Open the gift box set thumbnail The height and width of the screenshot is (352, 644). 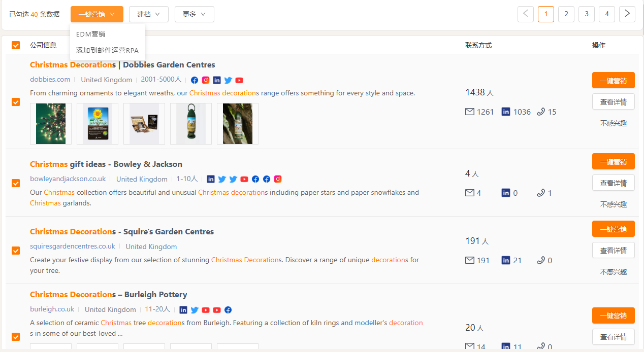tap(144, 124)
